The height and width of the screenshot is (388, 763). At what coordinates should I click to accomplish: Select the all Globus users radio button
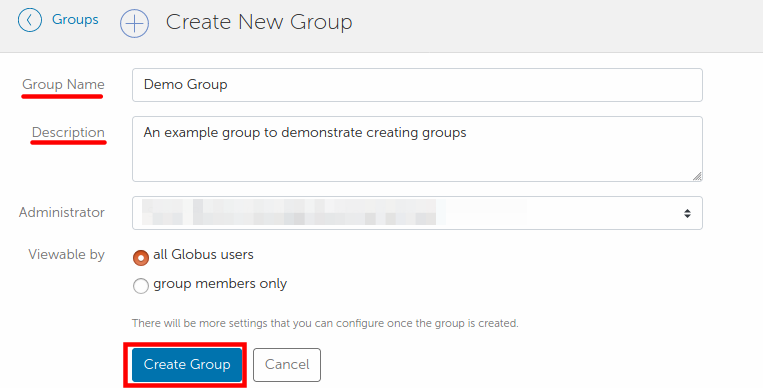(x=141, y=258)
